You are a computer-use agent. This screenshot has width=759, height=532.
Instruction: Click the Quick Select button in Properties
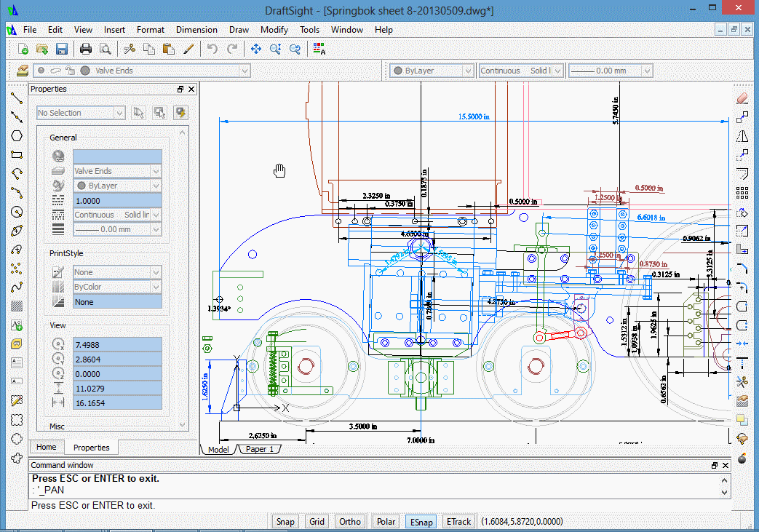click(181, 113)
